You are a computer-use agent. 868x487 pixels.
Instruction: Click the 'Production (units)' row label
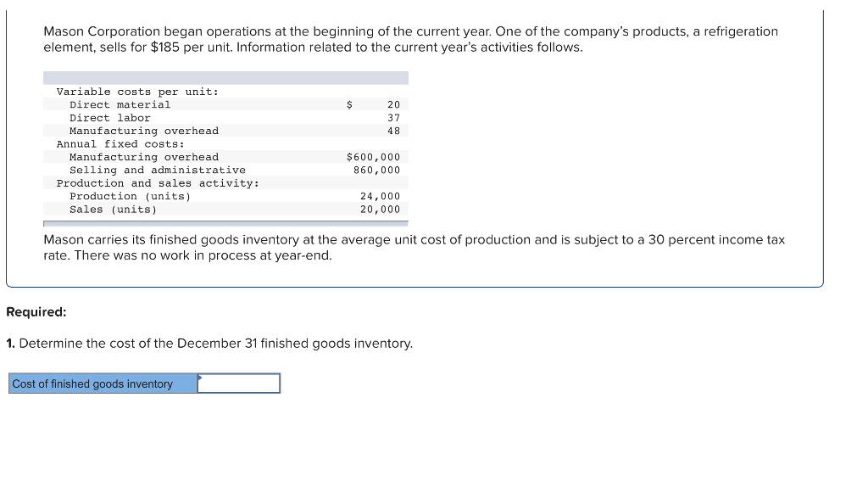point(130,196)
